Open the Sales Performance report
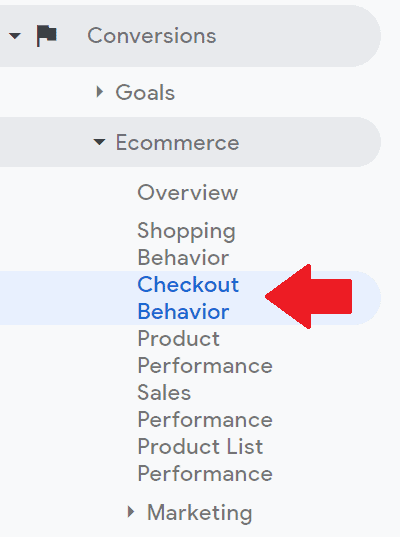Viewport: 400px width, 537px height. (205, 406)
